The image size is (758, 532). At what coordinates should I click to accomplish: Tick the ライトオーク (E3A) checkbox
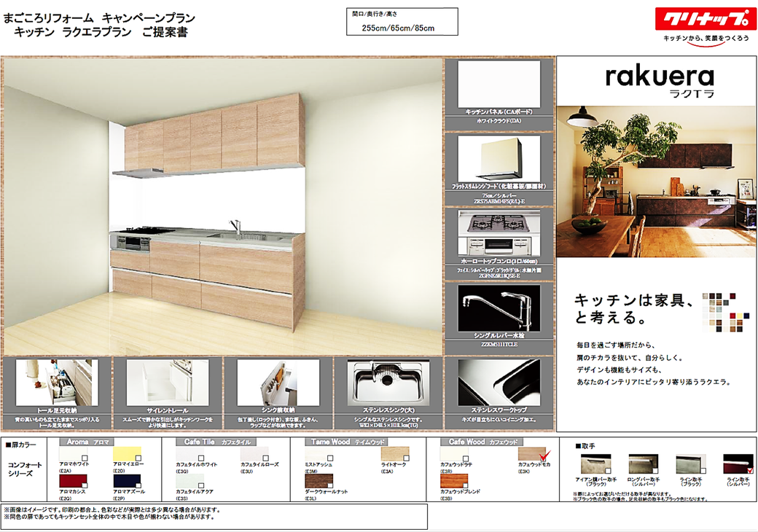[x=406, y=458]
